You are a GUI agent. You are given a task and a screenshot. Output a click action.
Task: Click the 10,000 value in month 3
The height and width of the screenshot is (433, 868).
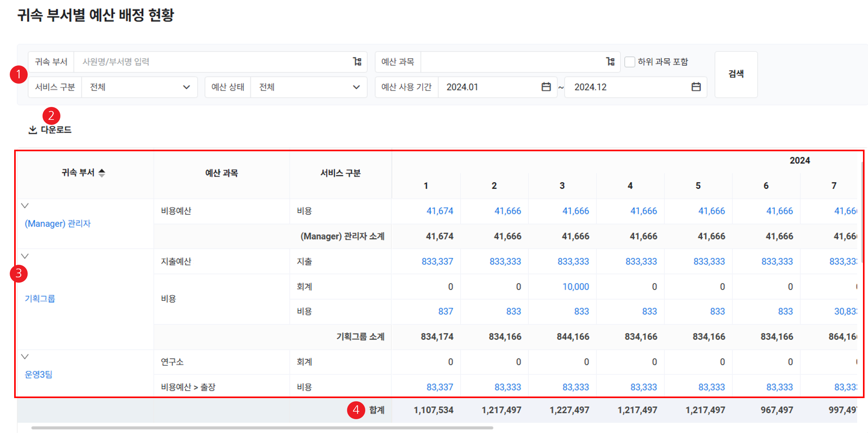[575, 286]
